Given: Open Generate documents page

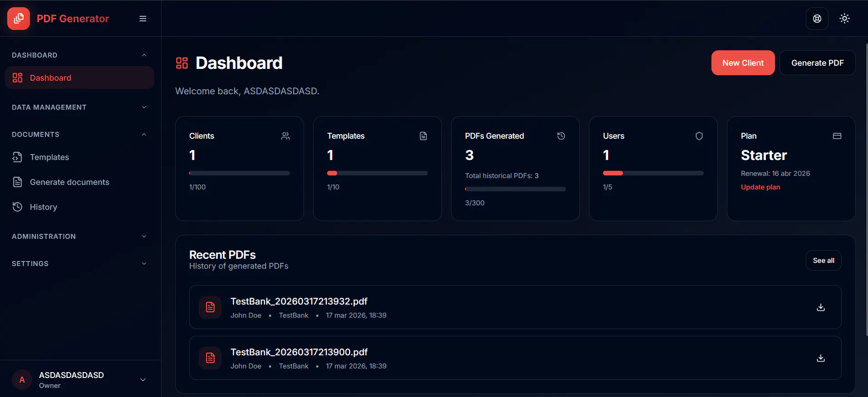Looking at the screenshot, I should (x=80, y=182).
